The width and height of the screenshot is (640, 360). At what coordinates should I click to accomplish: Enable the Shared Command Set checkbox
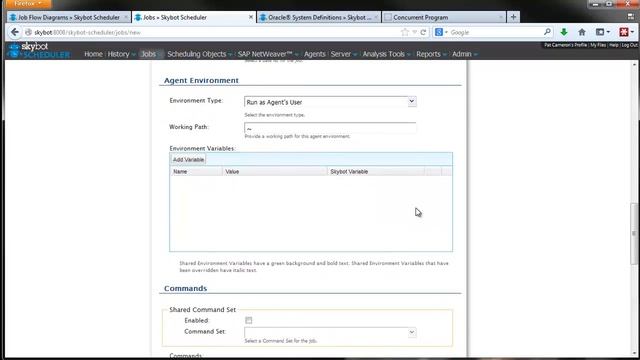pos(249,320)
